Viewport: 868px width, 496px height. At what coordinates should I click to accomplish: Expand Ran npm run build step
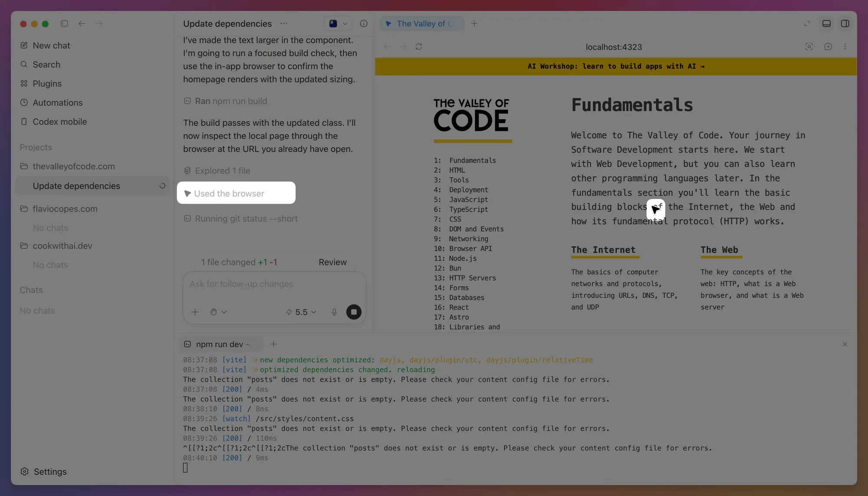(226, 101)
